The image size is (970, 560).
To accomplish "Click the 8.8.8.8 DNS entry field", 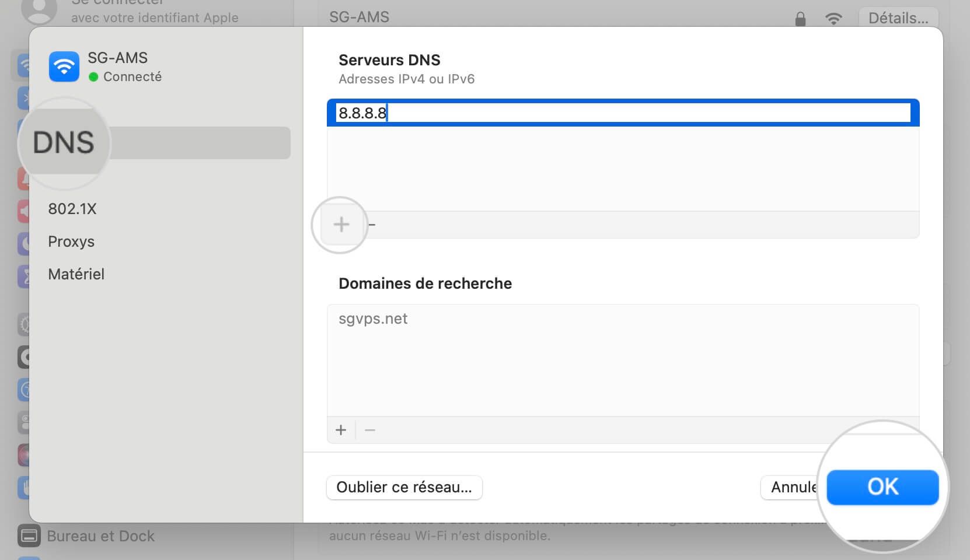I will coord(623,113).
